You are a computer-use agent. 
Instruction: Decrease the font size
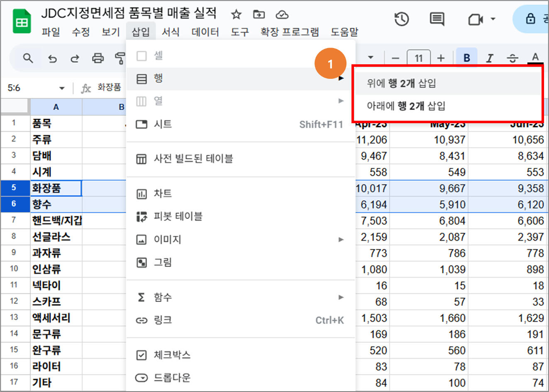click(x=395, y=58)
